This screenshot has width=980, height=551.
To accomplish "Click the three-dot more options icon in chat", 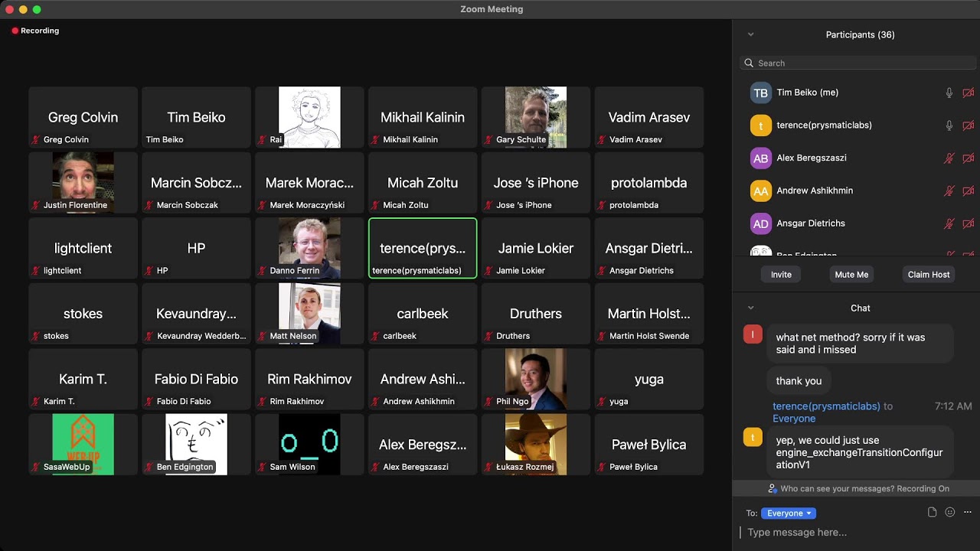I will click(966, 511).
